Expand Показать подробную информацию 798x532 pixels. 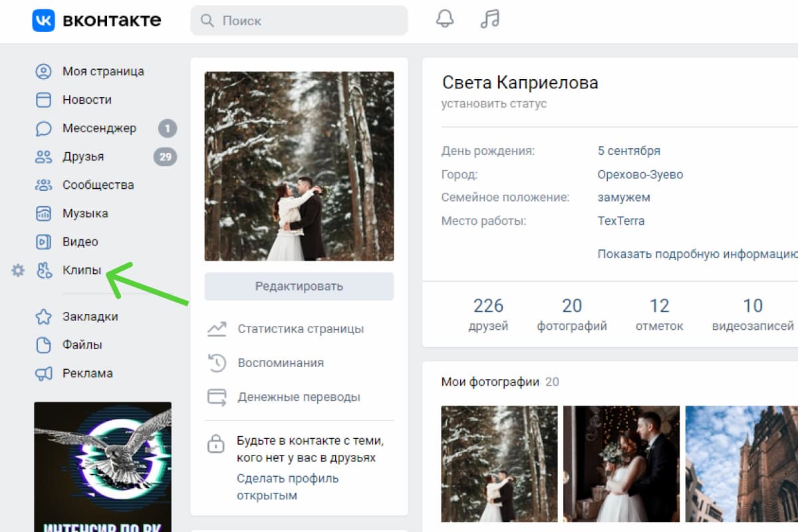[x=696, y=254]
